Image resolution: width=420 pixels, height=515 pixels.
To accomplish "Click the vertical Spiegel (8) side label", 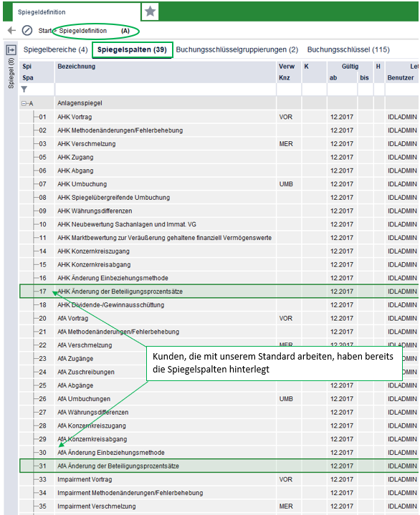I will pyautogui.click(x=11, y=73).
